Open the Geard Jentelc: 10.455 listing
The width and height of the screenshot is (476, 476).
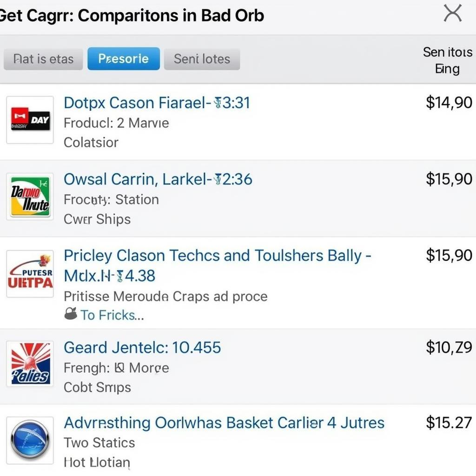(x=142, y=347)
